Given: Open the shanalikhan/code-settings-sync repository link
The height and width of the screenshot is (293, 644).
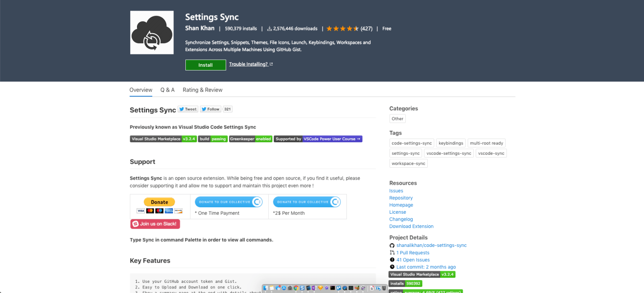Looking at the screenshot, I should tap(431, 246).
